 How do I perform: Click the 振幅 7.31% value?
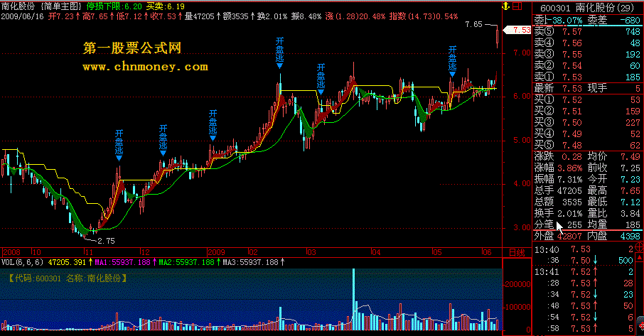(569, 179)
